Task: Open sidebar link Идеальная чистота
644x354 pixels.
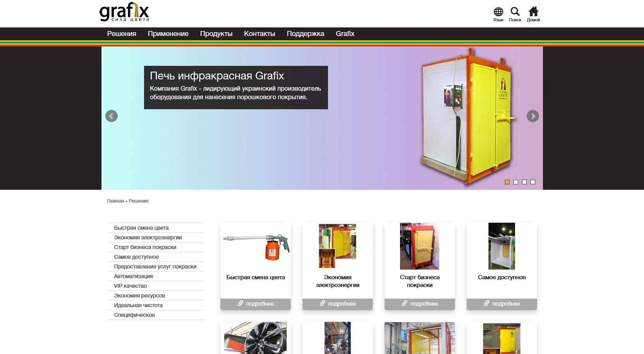Action: (x=155, y=305)
